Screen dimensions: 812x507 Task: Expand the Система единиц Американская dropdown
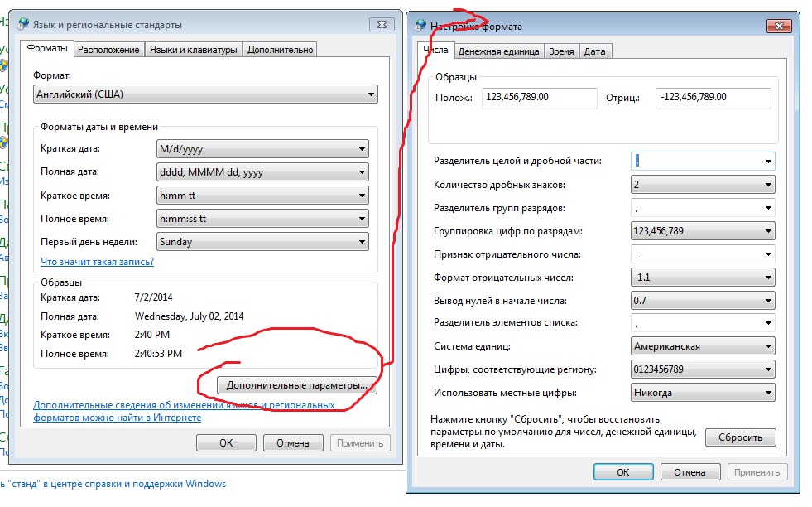pyautogui.click(x=703, y=346)
